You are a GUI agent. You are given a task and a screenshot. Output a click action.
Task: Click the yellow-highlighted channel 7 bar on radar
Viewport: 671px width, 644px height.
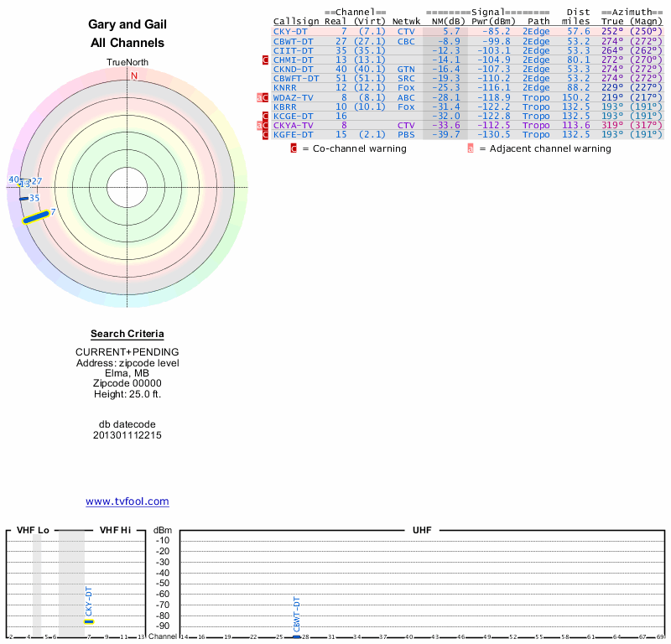(36, 218)
